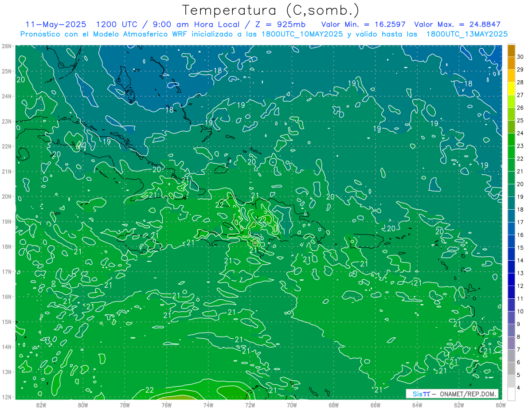The image size is (532, 411).
Task: Click the 80W longitude axis label
Action: coord(83,405)
